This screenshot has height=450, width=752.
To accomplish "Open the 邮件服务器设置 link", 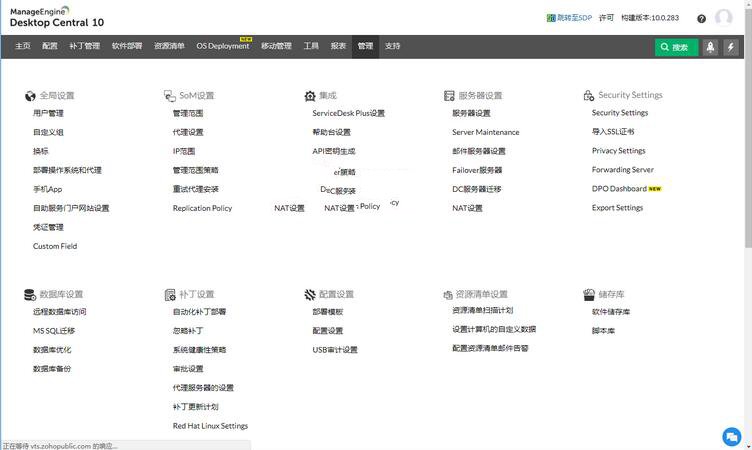I will [x=479, y=151].
